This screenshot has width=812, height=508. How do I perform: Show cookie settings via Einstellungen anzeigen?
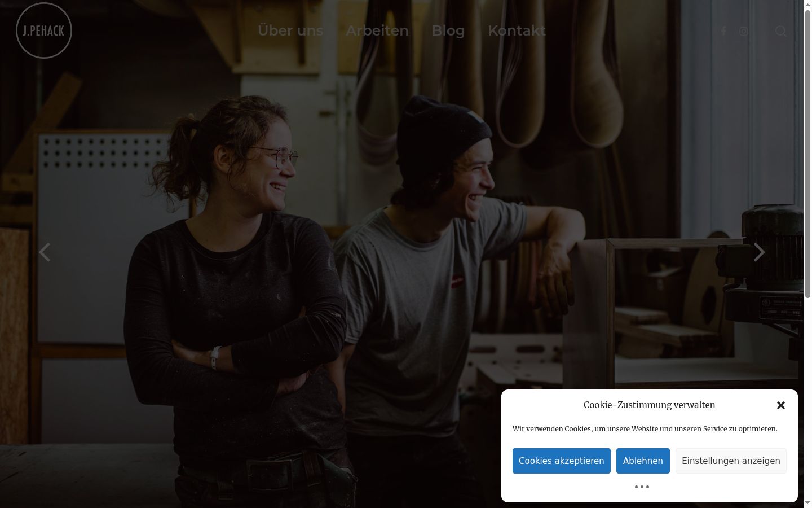[731, 461]
